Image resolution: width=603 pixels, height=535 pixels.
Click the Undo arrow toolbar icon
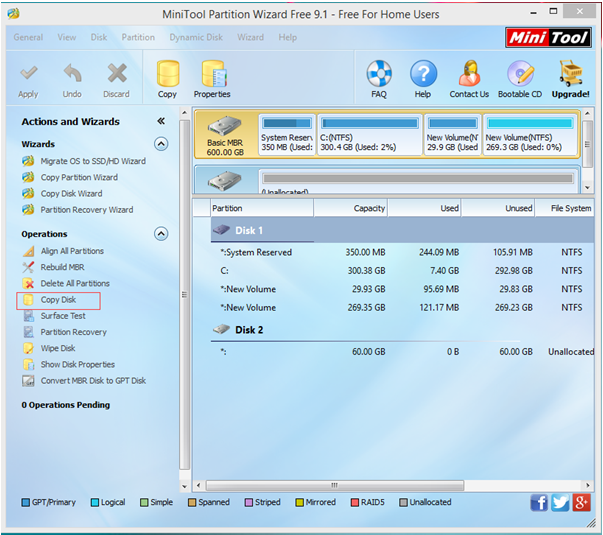click(72, 73)
